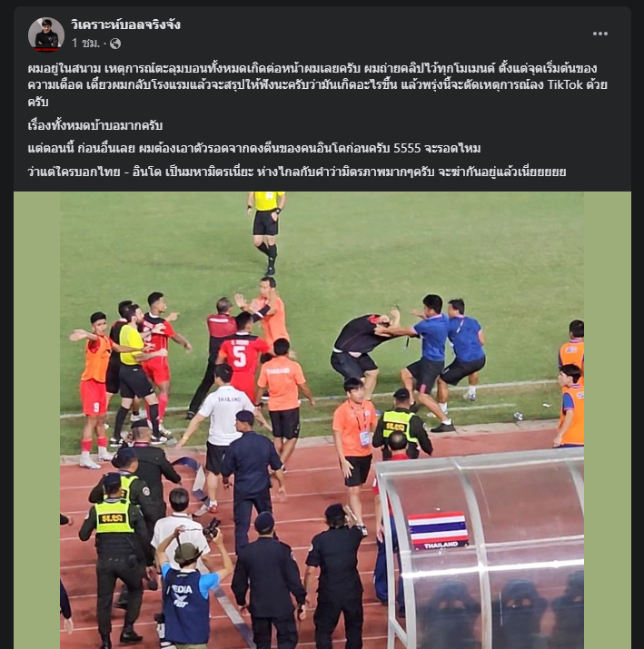Image resolution: width=644 pixels, height=649 pixels.
Task: Open the '1 ชม.' post timestamp link
Action: click(x=86, y=43)
